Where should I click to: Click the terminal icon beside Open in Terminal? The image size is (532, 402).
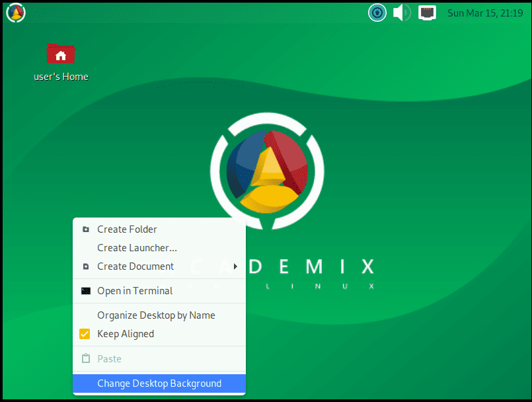(x=86, y=291)
